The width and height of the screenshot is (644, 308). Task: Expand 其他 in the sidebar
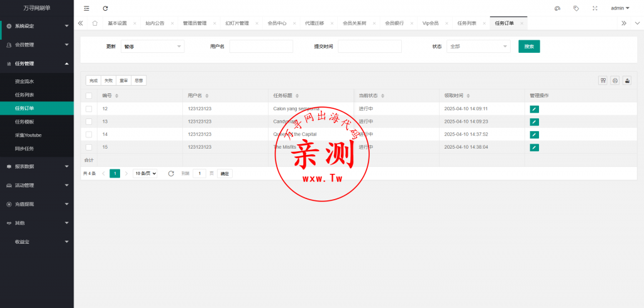pyautogui.click(x=37, y=223)
